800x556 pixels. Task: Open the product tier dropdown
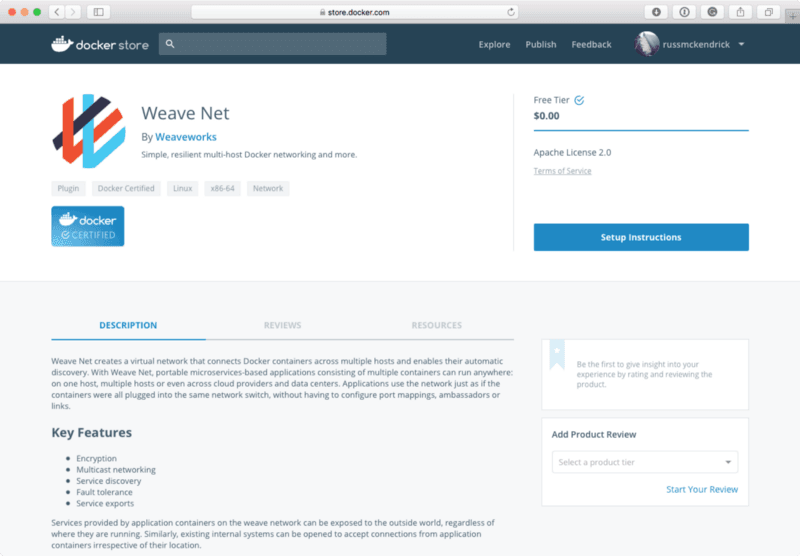pos(645,462)
